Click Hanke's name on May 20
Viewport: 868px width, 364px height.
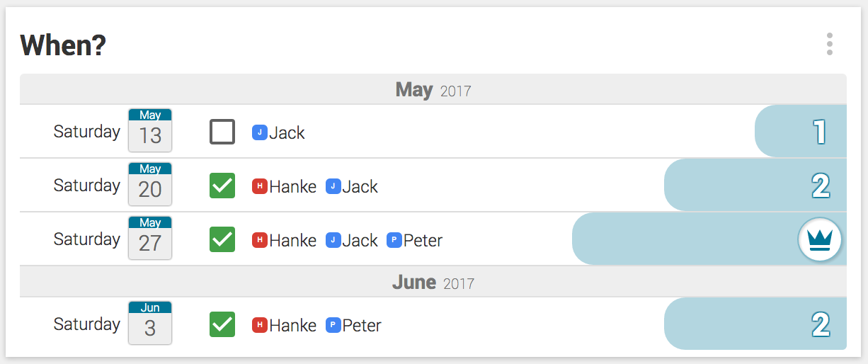pos(292,187)
